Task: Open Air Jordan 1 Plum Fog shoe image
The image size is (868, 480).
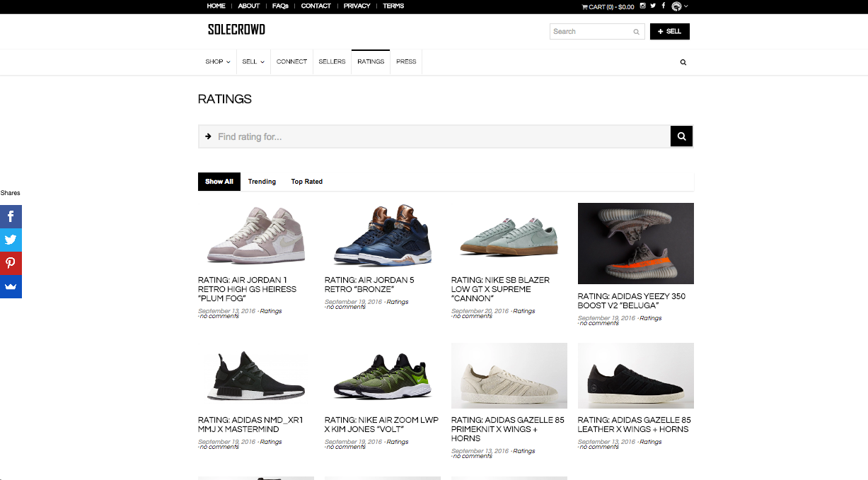Action: [x=256, y=235]
